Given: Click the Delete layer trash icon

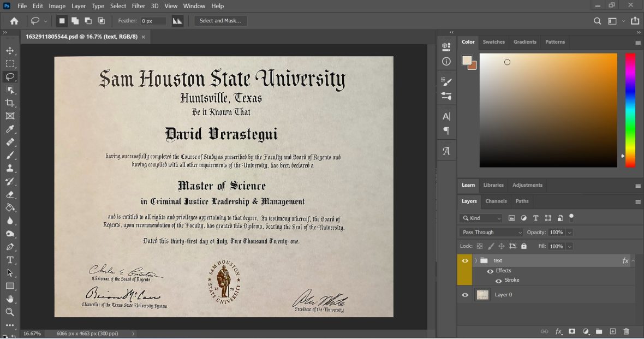Looking at the screenshot, I should click(x=626, y=331).
